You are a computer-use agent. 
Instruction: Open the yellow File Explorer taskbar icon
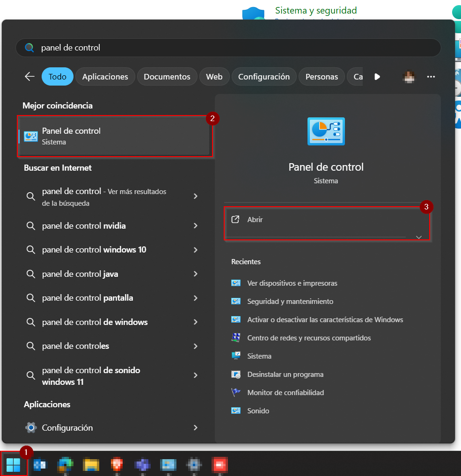(x=91, y=464)
